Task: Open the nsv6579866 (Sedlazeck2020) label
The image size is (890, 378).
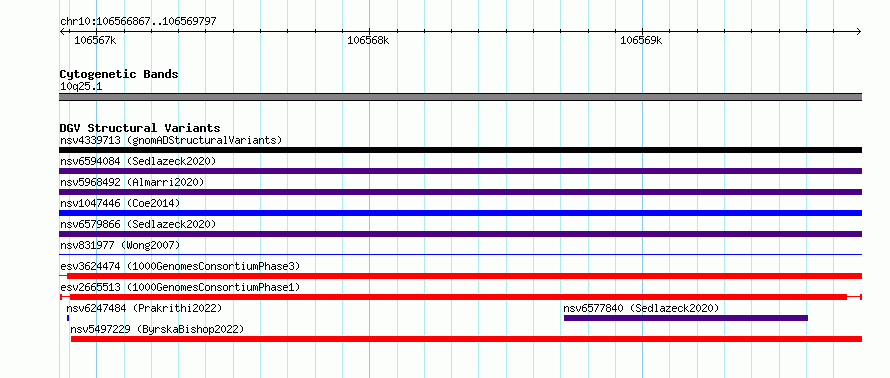Action: [138, 224]
